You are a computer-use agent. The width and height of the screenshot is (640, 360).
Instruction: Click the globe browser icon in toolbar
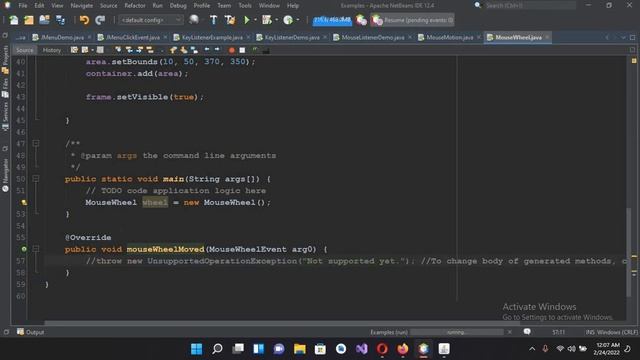[x=194, y=20]
